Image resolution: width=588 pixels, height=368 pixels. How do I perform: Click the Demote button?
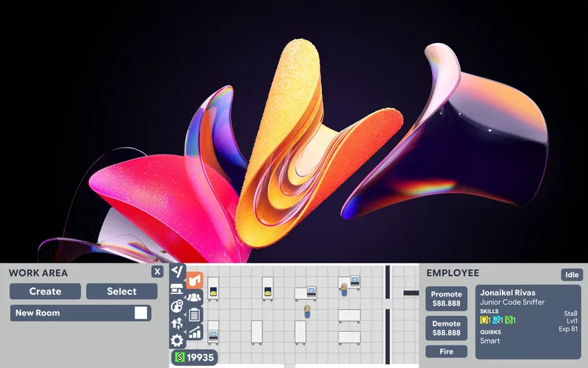446,328
